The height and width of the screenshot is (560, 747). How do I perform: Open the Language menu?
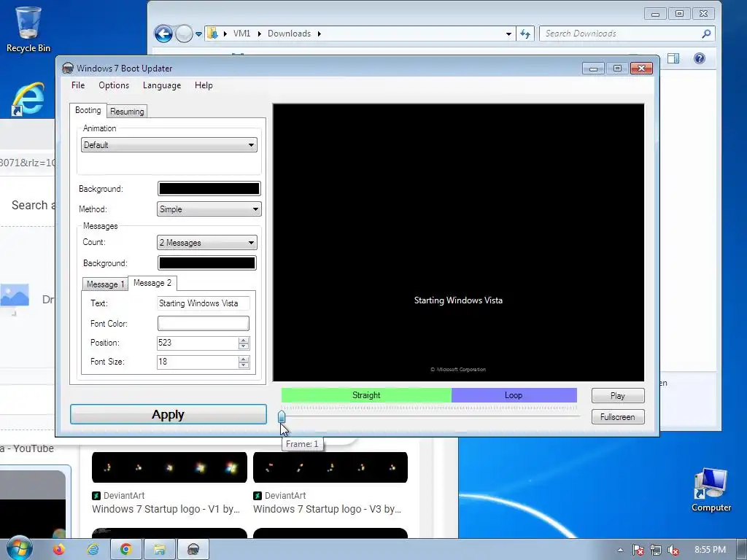[x=162, y=85]
